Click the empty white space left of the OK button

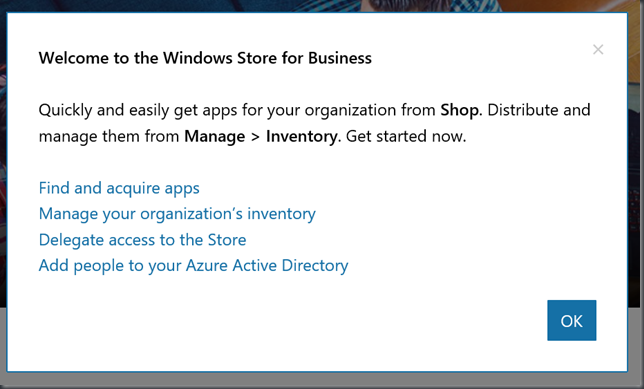click(x=288, y=320)
